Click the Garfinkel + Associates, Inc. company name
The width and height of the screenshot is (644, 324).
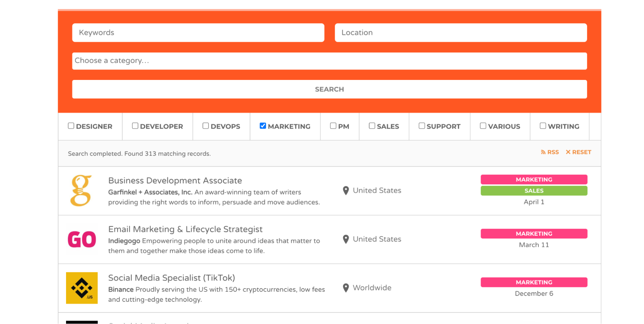pos(150,192)
